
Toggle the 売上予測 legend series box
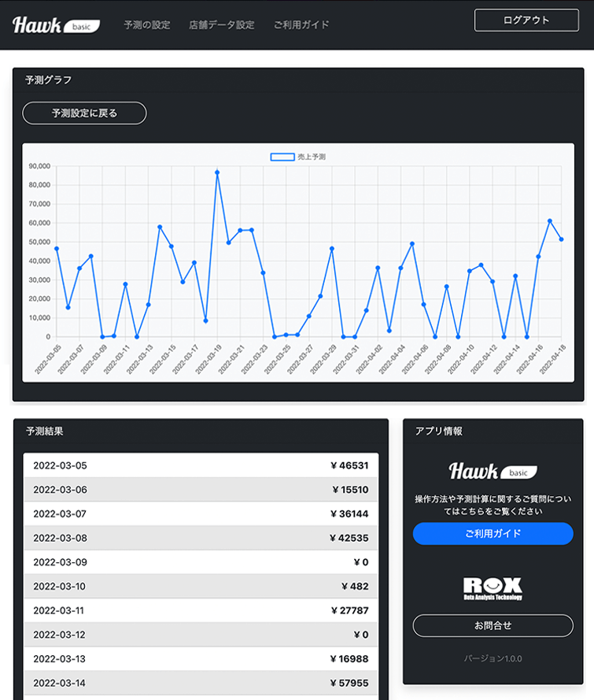pos(282,157)
